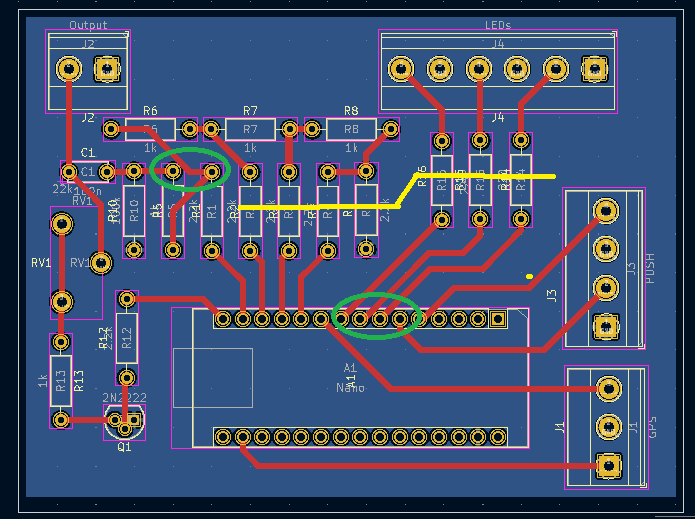Pick the R8 resistor body
695x519 pixels.
(x=351, y=129)
